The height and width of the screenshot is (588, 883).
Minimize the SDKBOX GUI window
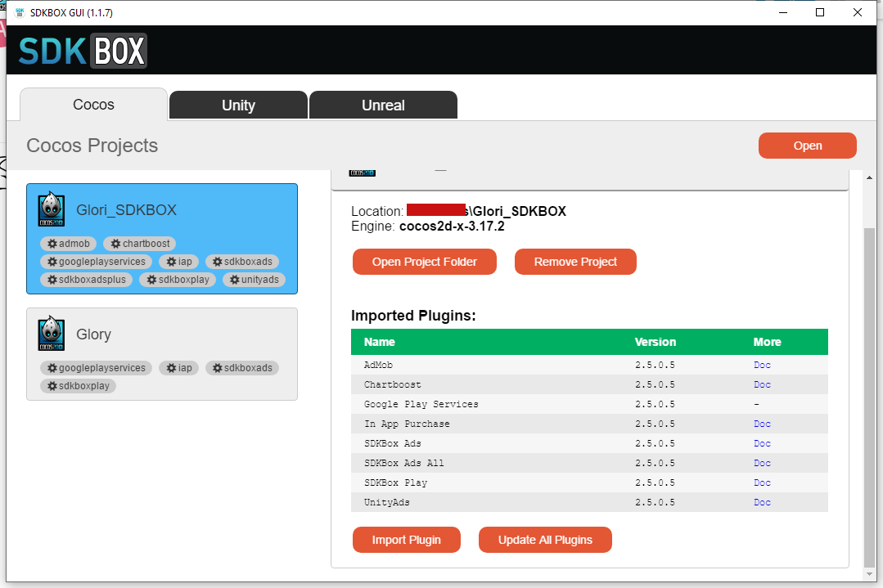coord(783,12)
